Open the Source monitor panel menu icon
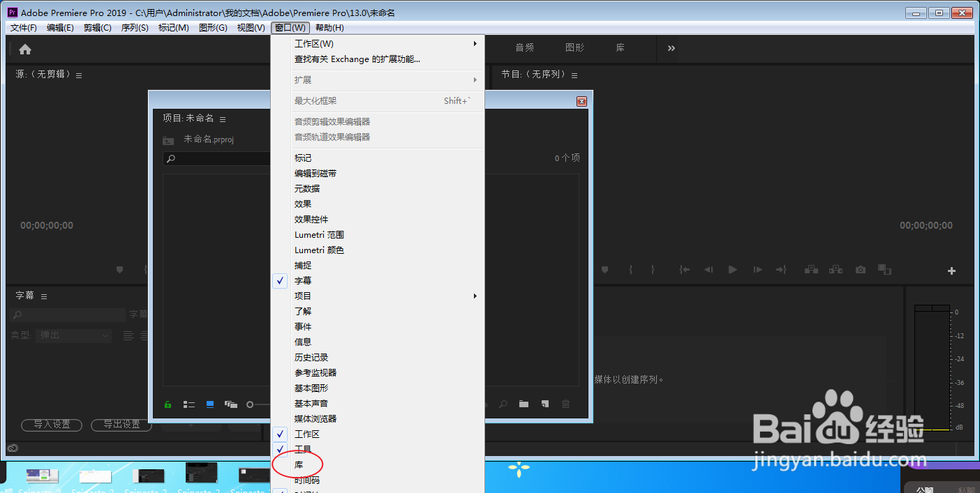Viewport: 980px width, 493px height. (x=79, y=75)
